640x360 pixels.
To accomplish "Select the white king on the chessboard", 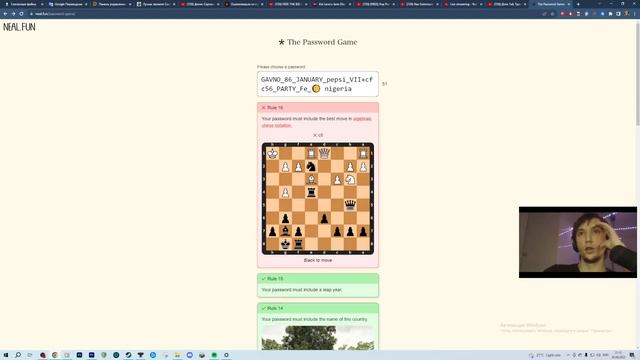I will 272,153.
